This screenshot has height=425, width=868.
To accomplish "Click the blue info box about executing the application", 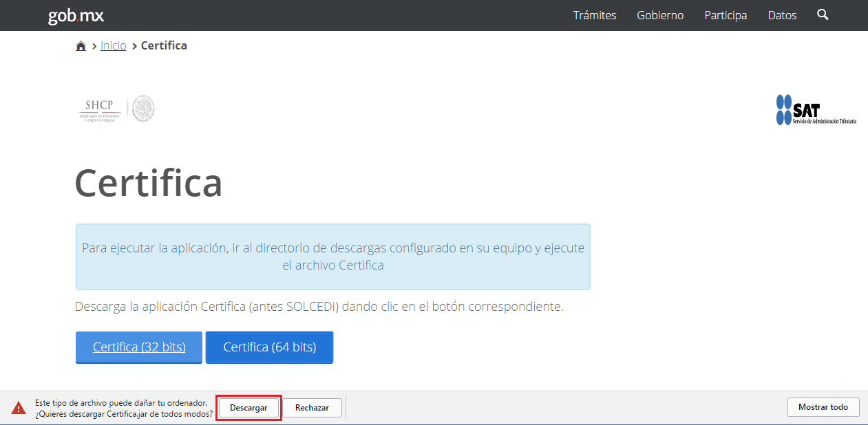I will point(333,257).
